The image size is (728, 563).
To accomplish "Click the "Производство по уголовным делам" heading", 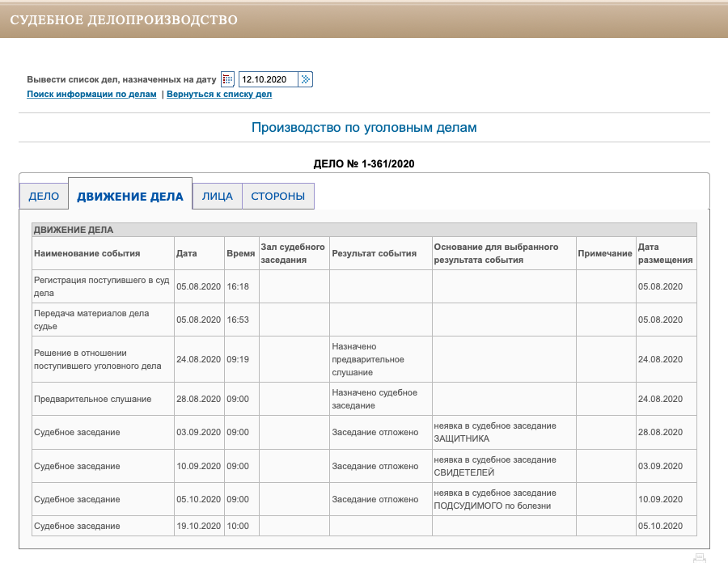I will click(364, 128).
